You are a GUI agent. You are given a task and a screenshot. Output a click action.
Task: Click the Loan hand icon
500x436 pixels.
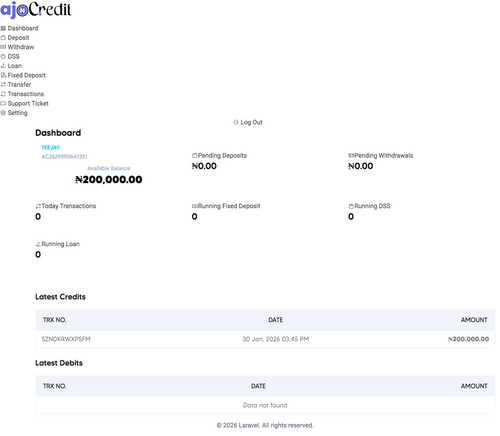(x=3, y=66)
